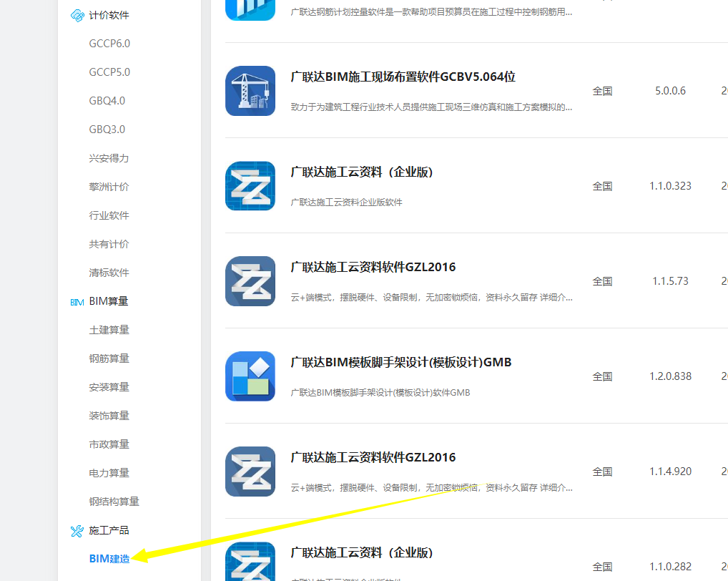Screen dimensions: 728x581
Task: Open 广联达施工云资料(企业版) title, version 1.1.0.282
Action: (x=362, y=552)
